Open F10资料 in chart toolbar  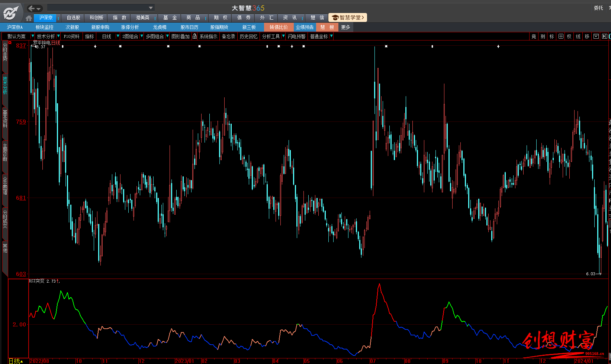[x=71, y=36]
